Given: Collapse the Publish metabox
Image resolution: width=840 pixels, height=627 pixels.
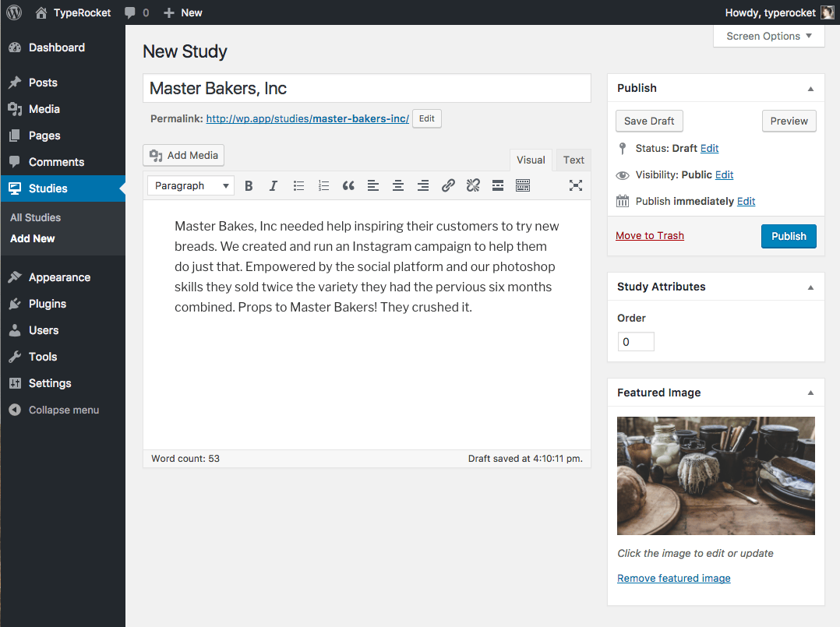Looking at the screenshot, I should 810,88.
